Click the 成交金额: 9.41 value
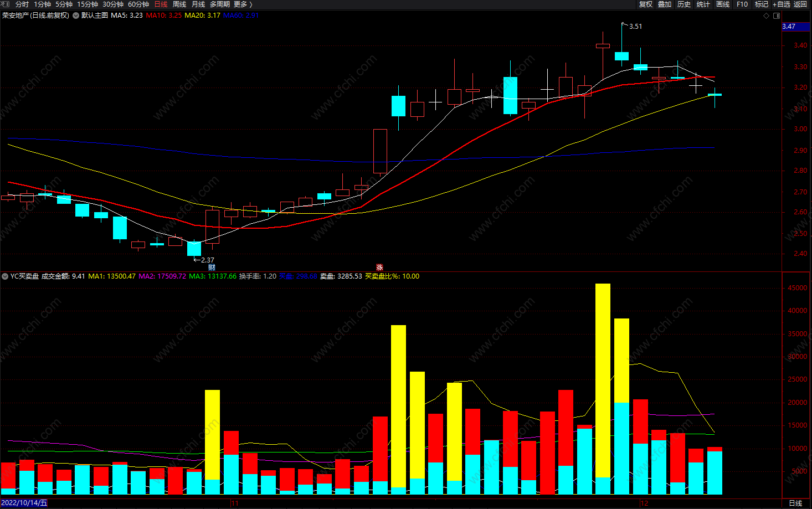This screenshot has height=509, width=812. [63, 276]
